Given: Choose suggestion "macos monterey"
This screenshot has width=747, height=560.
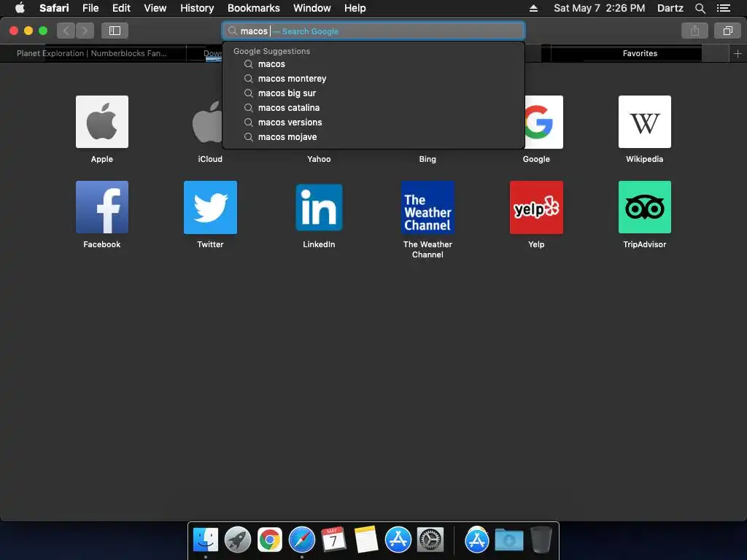Looking at the screenshot, I should click(x=373, y=79).
